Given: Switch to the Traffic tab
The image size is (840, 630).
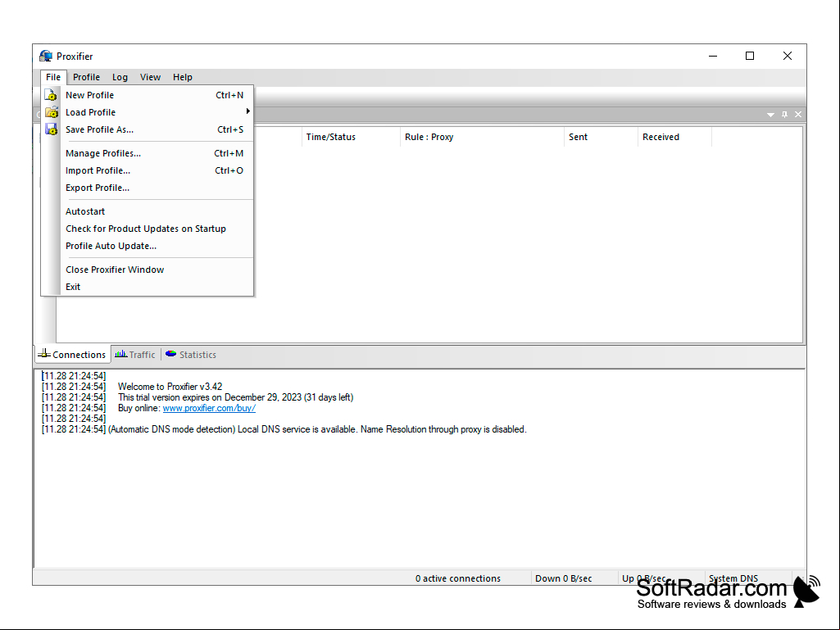Looking at the screenshot, I should pyautogui.click(x=135, y=355).
